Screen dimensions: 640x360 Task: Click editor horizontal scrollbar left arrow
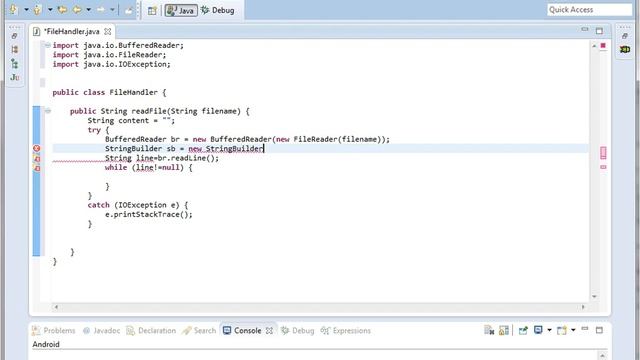click(x=56, y=307)
